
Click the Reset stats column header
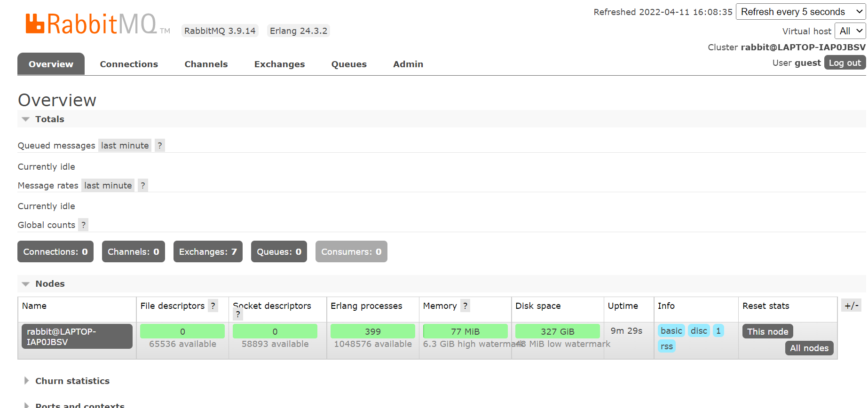coord(766,306)
